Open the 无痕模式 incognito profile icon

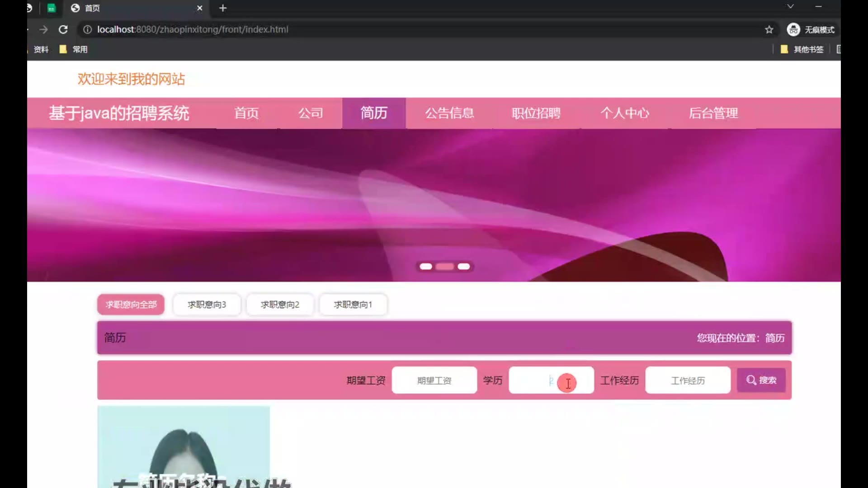(793, 29)
